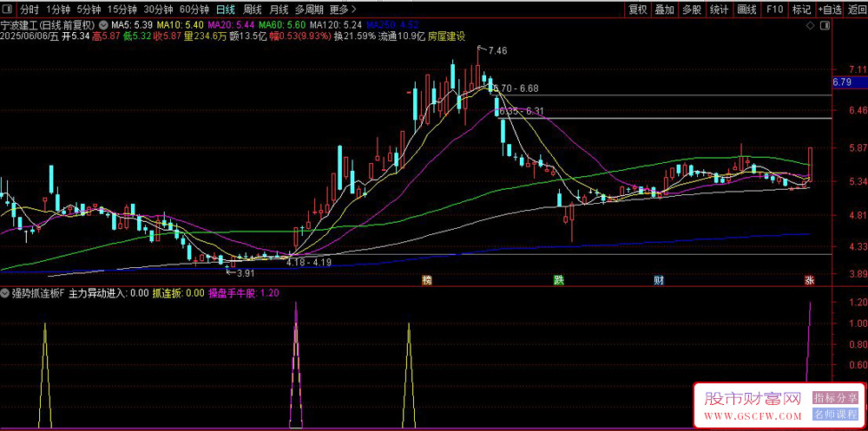This screenshot has height=431, width=868.
Task: Expand the 更多 periods menu
Action: [x=343, y=10]
